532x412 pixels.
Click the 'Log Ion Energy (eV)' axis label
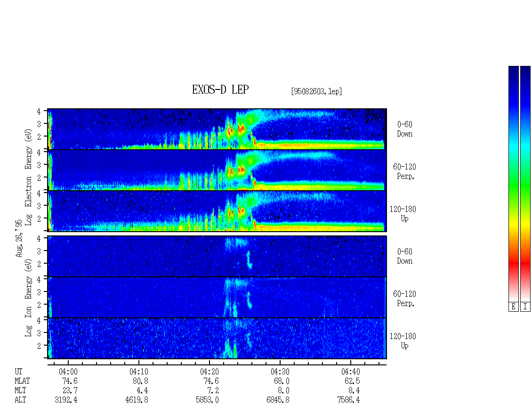click(x=28, y=298)
